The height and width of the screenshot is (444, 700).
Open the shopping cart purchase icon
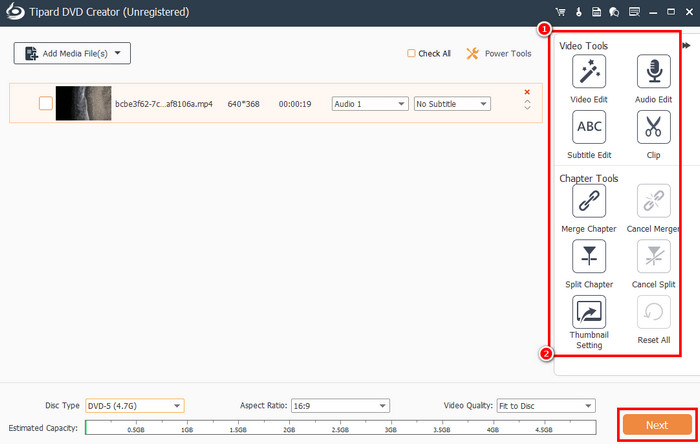(x=561, y=12)
